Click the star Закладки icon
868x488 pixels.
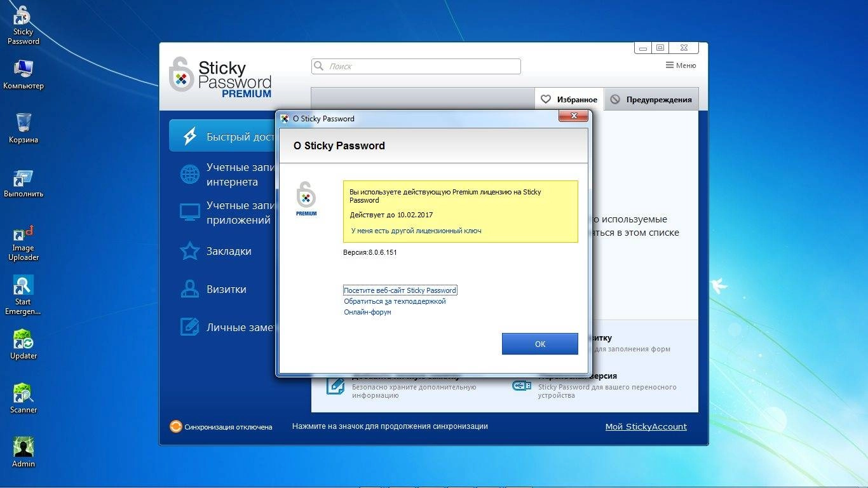[190, 251]
